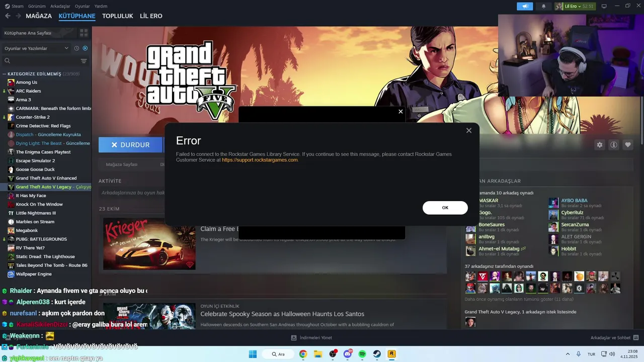Open the library advanced filter icon
Screen dimensions: 644x362
[x=84, y=61]
